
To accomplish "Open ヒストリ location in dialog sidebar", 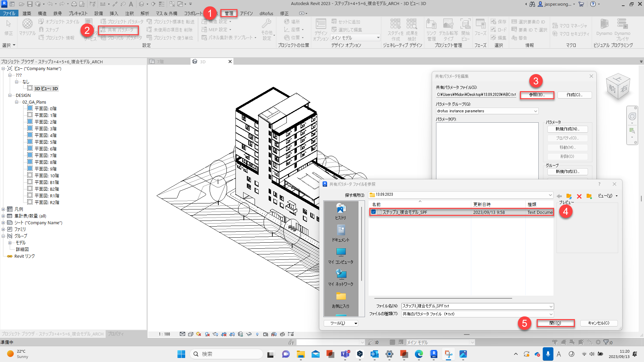I will pyautogui.click(x=340, y=212).
